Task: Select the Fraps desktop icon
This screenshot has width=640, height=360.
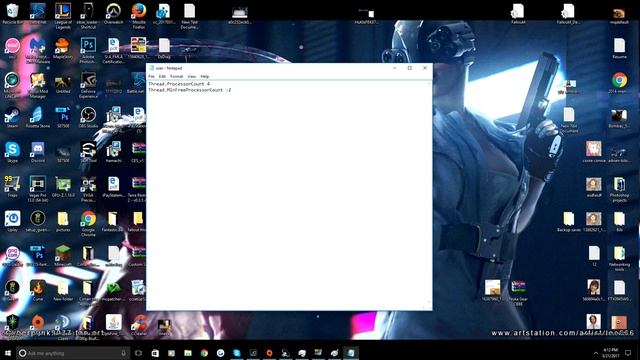Action: (12, 186)
